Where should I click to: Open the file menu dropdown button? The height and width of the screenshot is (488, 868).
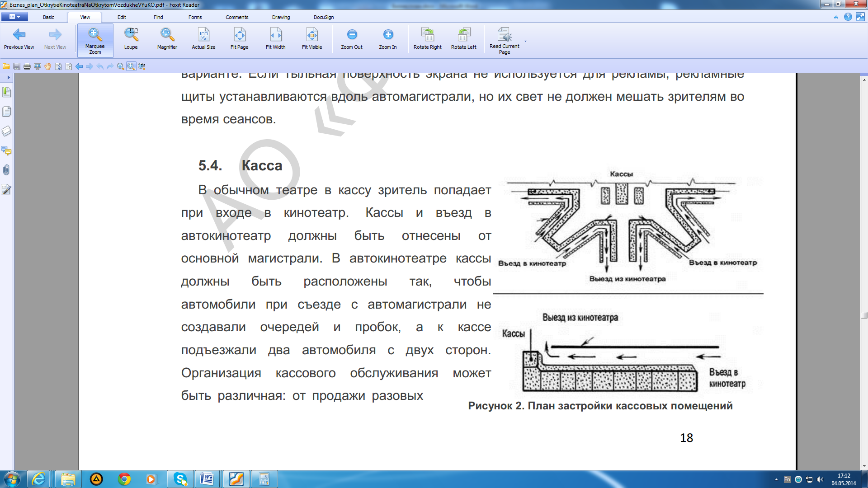14,17
